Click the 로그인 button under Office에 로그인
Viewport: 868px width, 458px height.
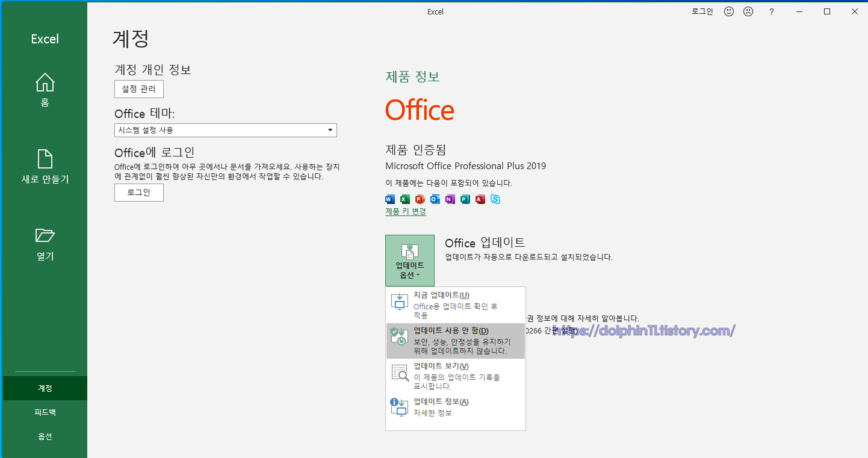139,193
